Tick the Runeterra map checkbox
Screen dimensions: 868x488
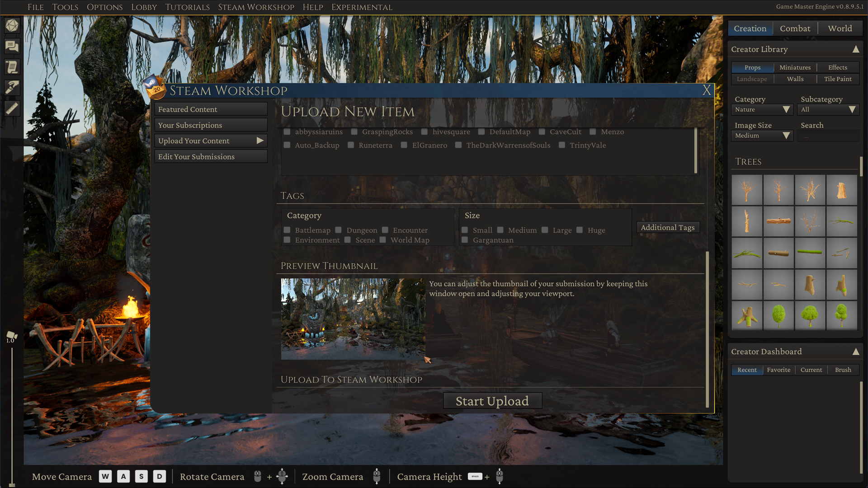pos(351,145)
